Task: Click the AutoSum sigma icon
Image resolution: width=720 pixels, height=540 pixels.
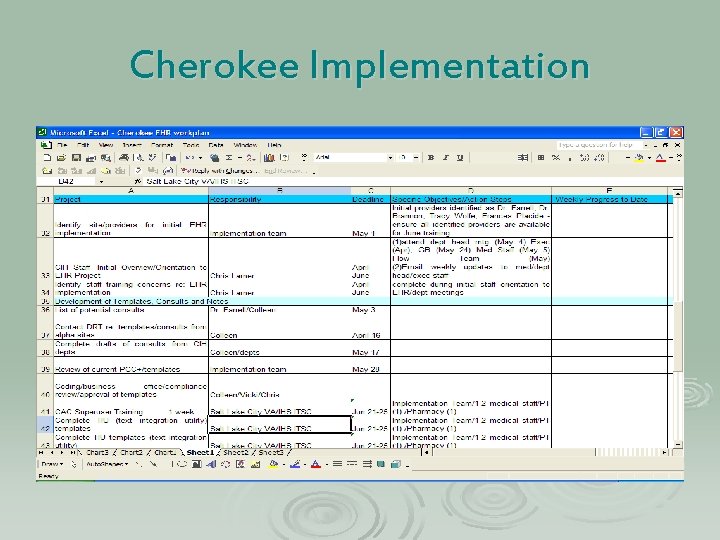Action: [x=228, y=158]
